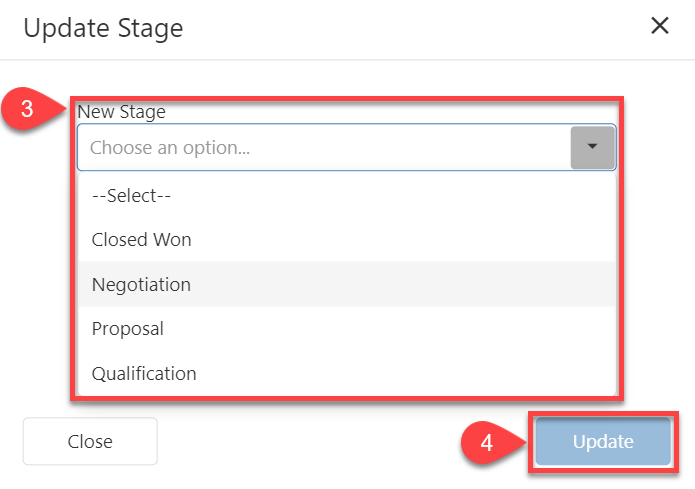Click the New Stage dropdown arrow button
Screen dimensions: 695x489
(x=591, y=147)
